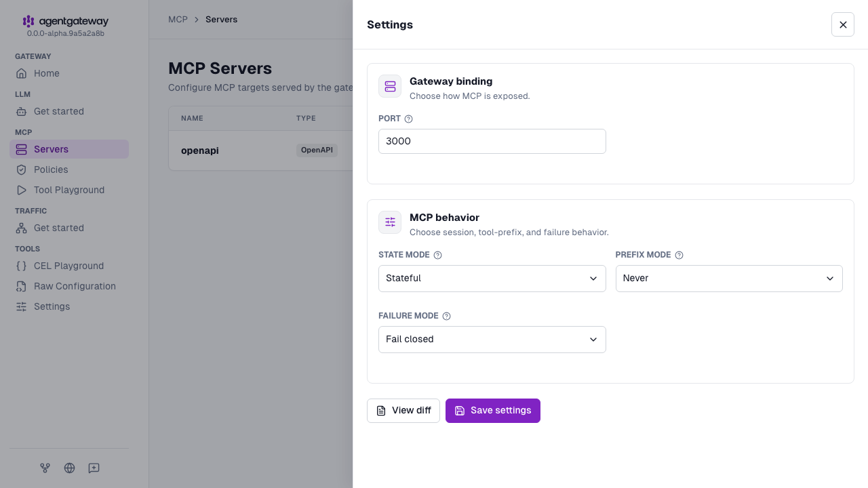Click the agentgateway logo icon
868x488 pixels.
click(28, 22)
